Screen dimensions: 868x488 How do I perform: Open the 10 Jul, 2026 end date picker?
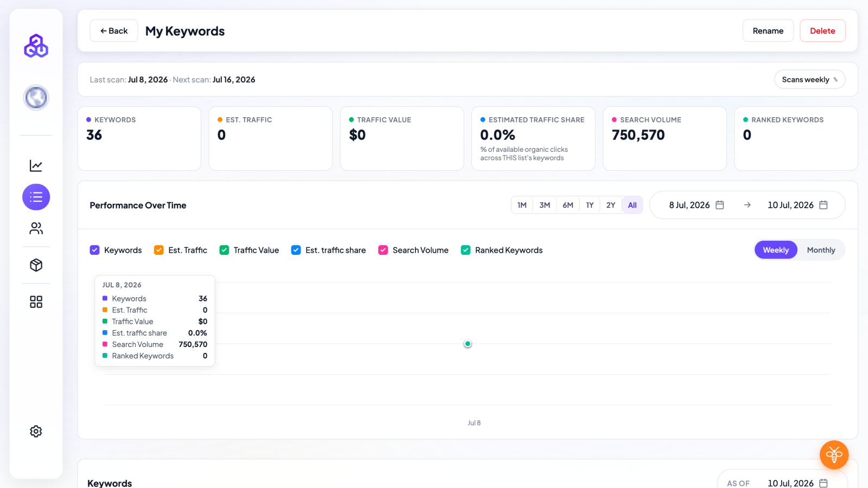797,205
